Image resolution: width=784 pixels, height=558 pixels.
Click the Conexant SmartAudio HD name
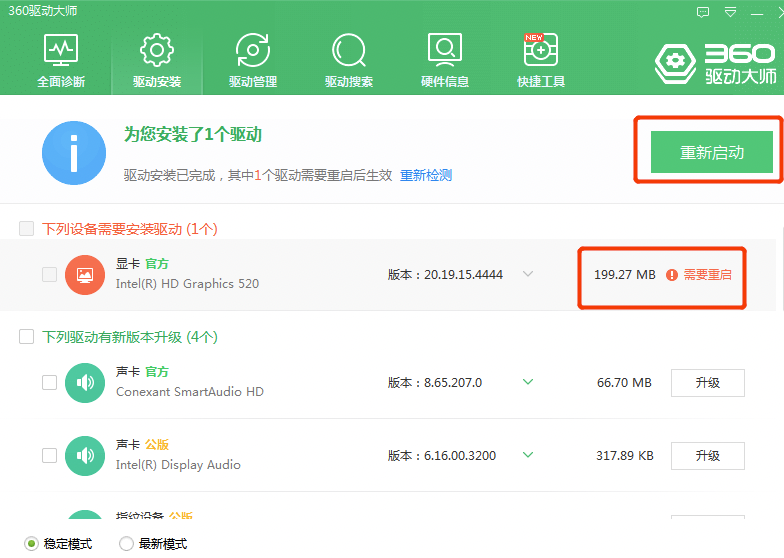pyautogui.click(x=190, y=392)
